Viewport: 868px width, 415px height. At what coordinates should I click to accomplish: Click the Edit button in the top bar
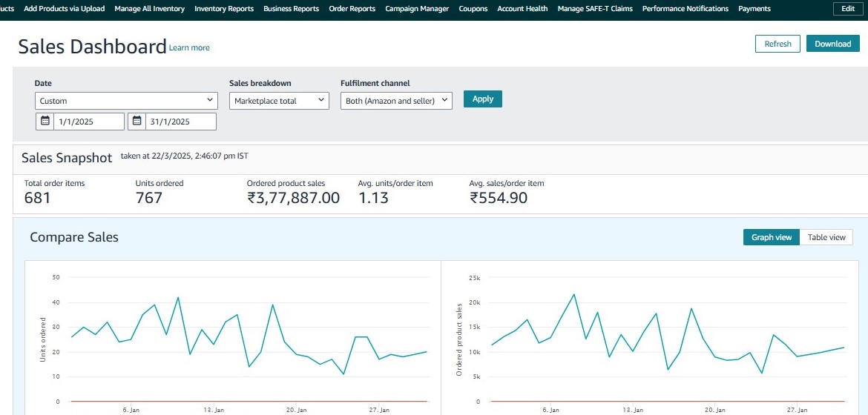click(x=848, y=9)
